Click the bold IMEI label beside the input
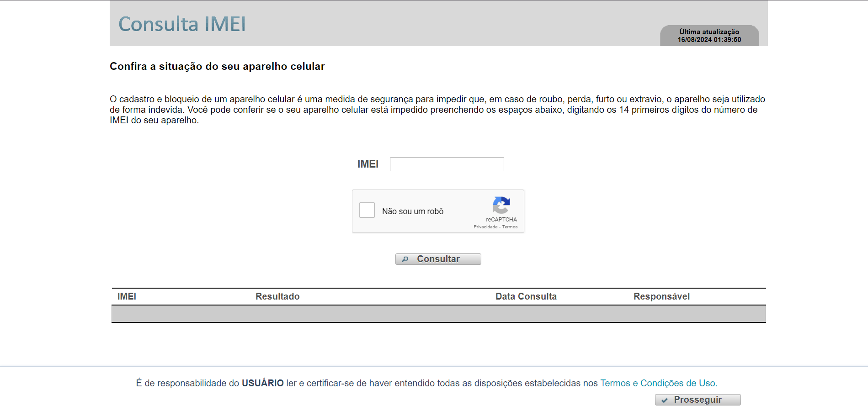The image size is (868, 416). click(x=367, y=164)
